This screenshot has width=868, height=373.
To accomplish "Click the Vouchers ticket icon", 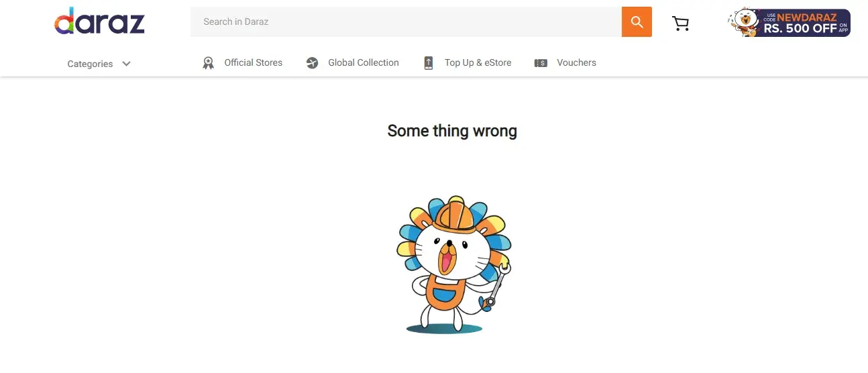I will point(541,63).
